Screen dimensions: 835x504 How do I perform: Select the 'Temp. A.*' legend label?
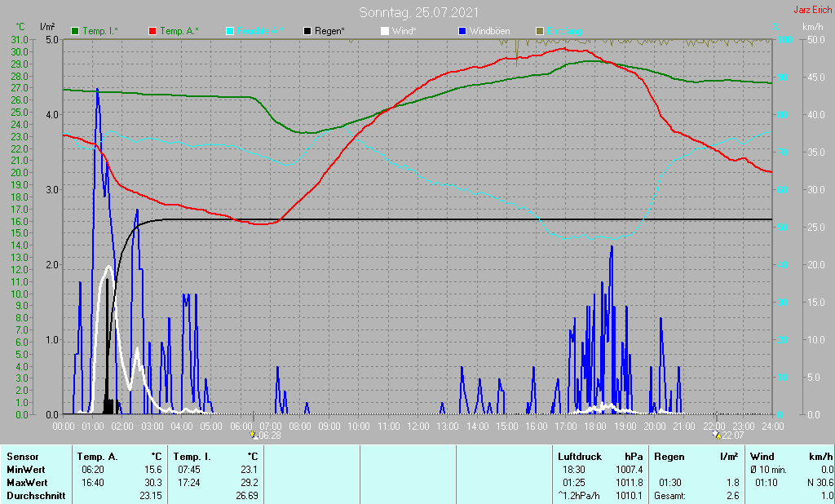click(179, 31)
